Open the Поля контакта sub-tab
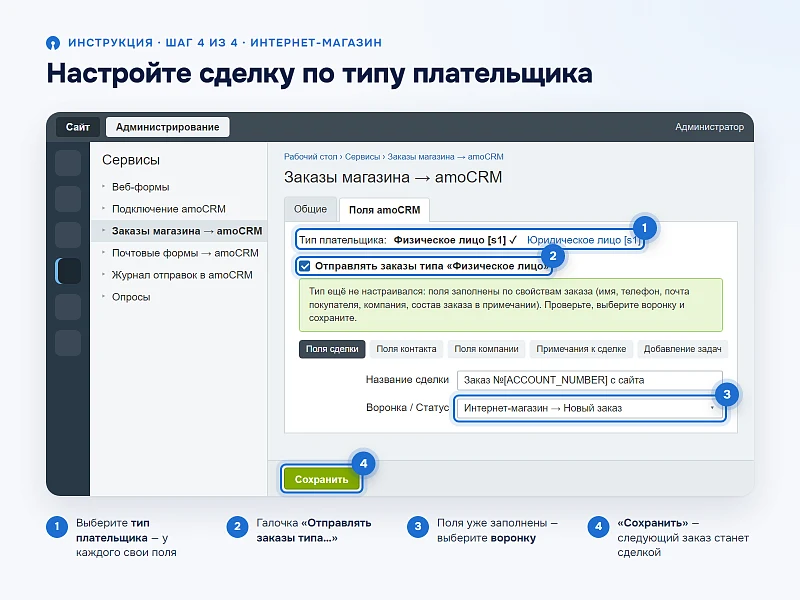This screenshot has width=800, height=600. [406, 349]
